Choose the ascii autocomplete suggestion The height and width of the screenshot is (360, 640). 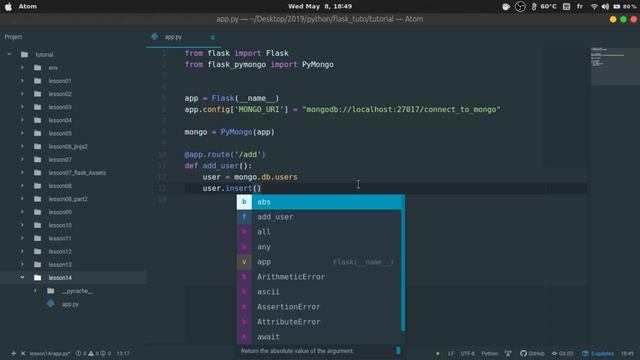click(319, 292)
